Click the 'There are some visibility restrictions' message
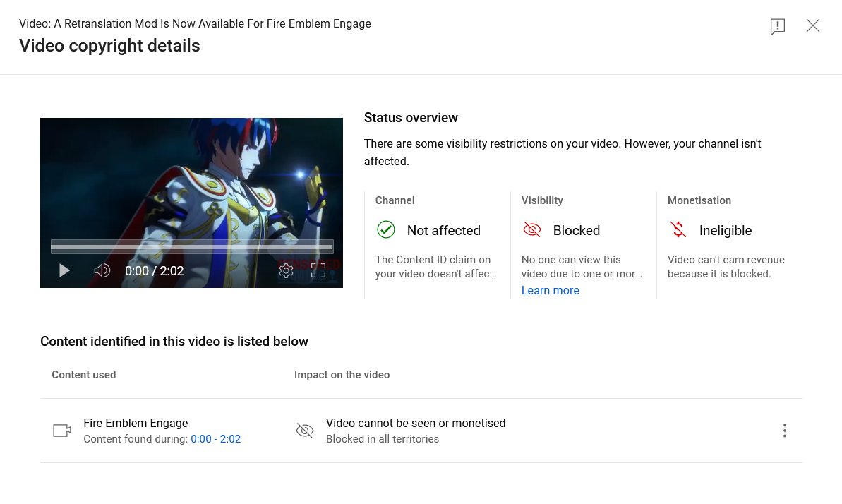Viewport: 842px width, 504px height. 563,152
